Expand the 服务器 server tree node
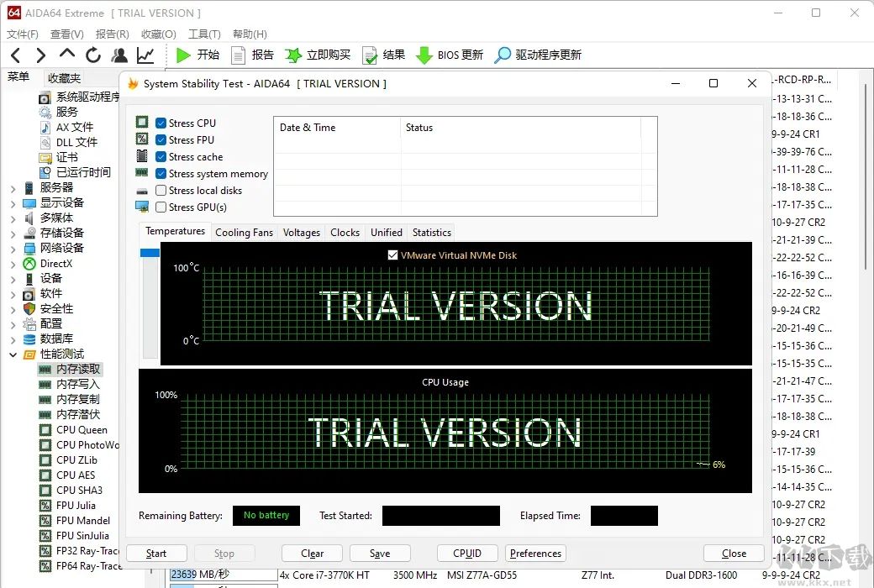Screen dimensions: 874x588 (x=13, y=188)
